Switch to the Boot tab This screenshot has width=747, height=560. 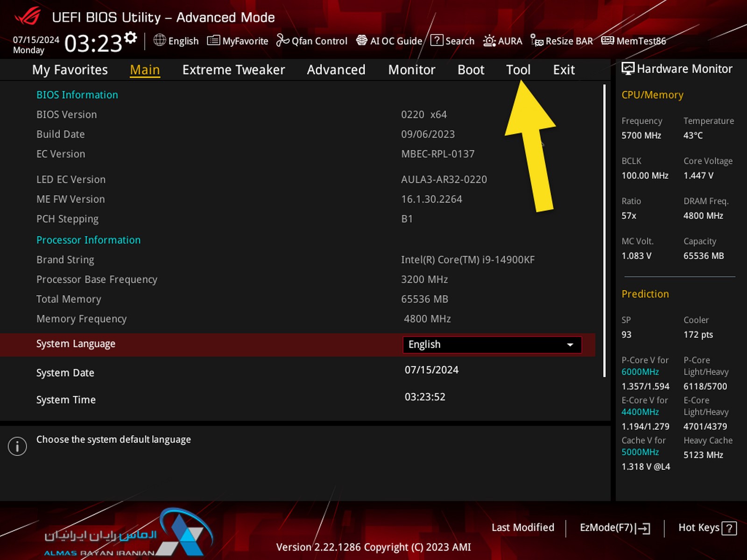(x=471, y=70)
